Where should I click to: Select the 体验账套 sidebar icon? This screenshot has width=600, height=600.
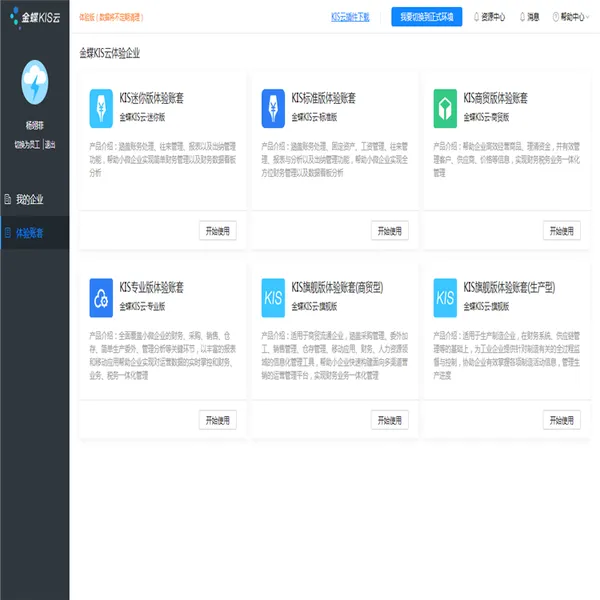click(8, 232)
